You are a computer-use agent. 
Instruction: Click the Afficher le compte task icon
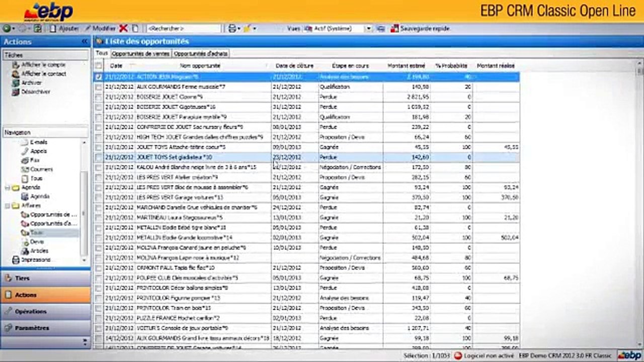click(16, 65)
